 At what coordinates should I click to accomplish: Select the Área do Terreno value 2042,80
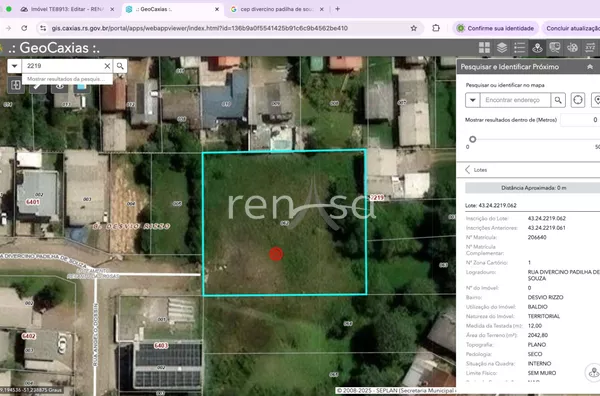[538, 335]
